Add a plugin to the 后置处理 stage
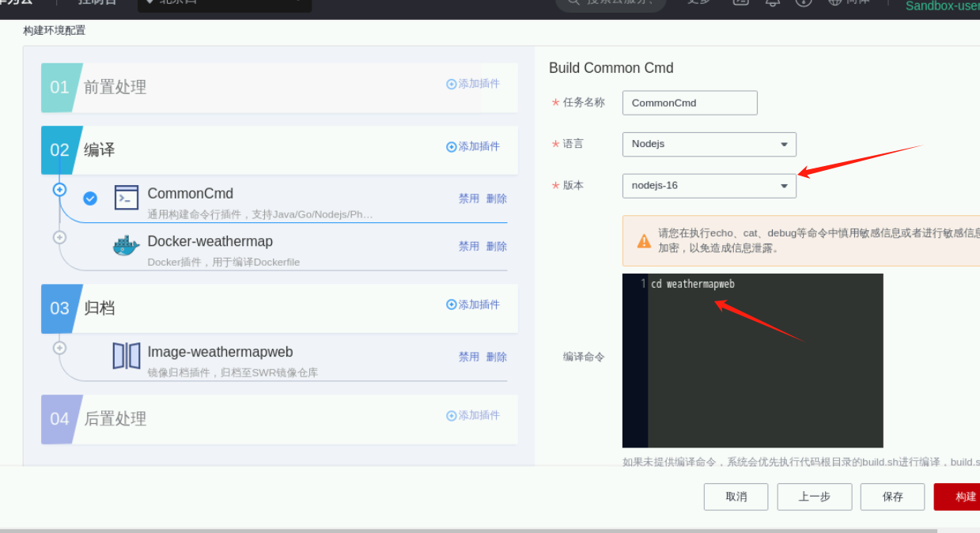The image size is (980, 533). 473,416
